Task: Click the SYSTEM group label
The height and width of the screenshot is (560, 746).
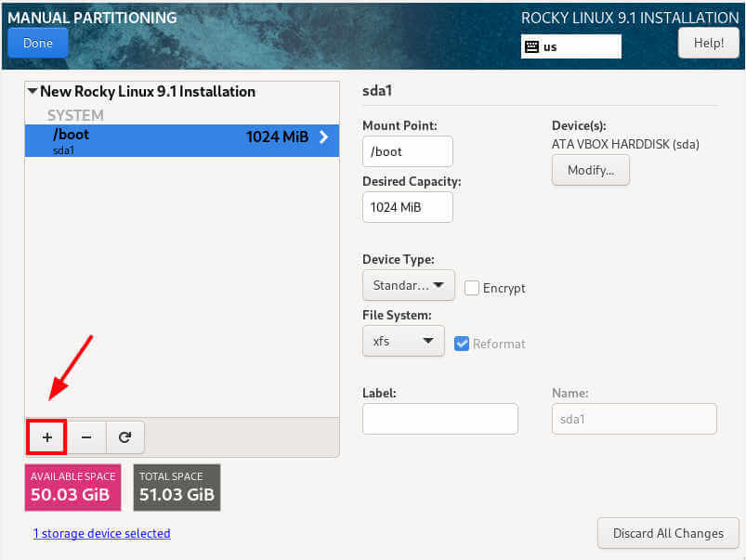Action: 75,115
